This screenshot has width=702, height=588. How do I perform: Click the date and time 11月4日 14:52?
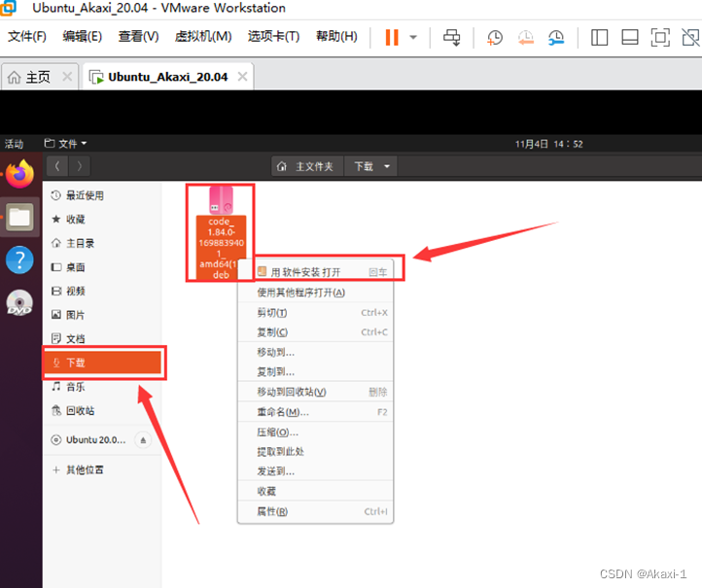(549, 144)
